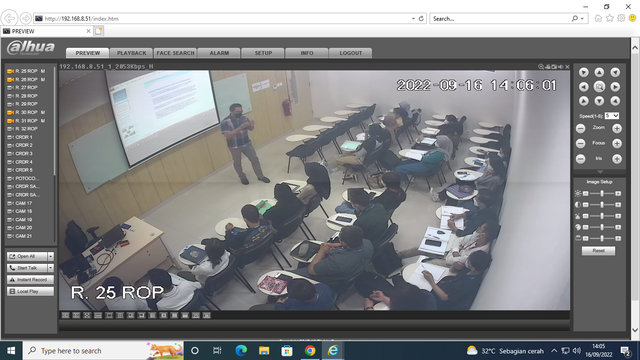Toggle the R. 29 ROP camera icon
Viewport: 640px width, 360px height.
[10, 104]
